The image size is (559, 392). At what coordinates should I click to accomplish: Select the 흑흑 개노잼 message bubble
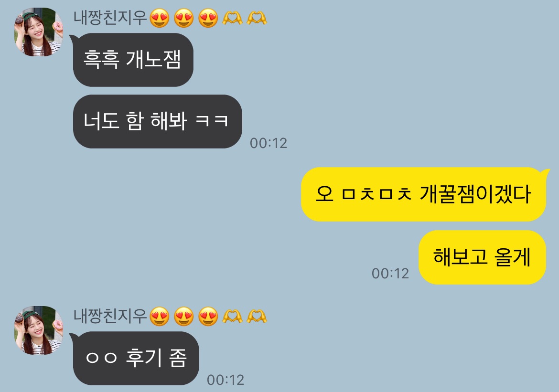coord(132,60)
